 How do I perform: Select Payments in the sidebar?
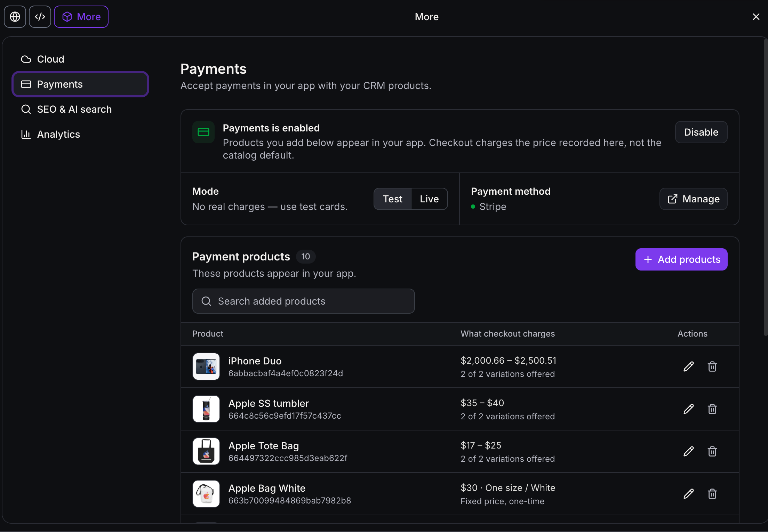[80, 84]
